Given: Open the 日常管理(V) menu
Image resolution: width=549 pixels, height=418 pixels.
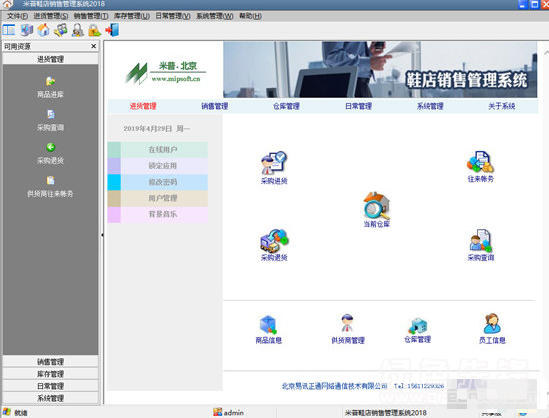Looking at the screenshot, I should 173,16.
